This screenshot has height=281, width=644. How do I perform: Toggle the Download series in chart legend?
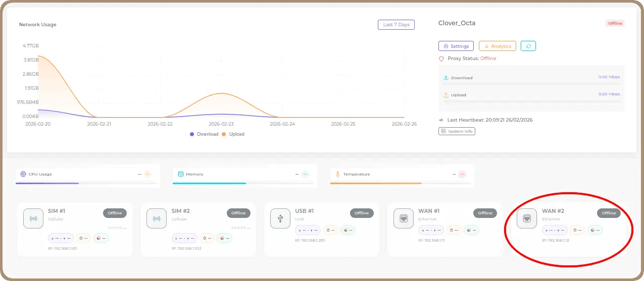[x=204, y=134]
